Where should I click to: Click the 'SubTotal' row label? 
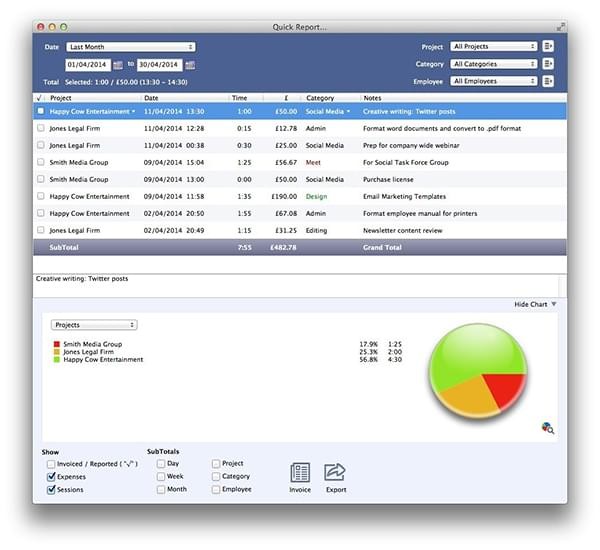(x=64, y=247)
